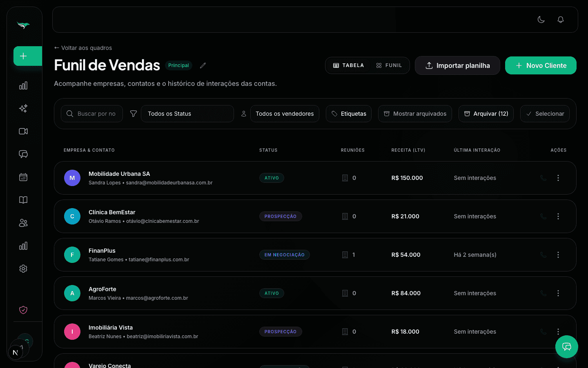Screen dimensions: 588x368
Task: Open the video camera icon in sidebar
Action: (23, 131)
